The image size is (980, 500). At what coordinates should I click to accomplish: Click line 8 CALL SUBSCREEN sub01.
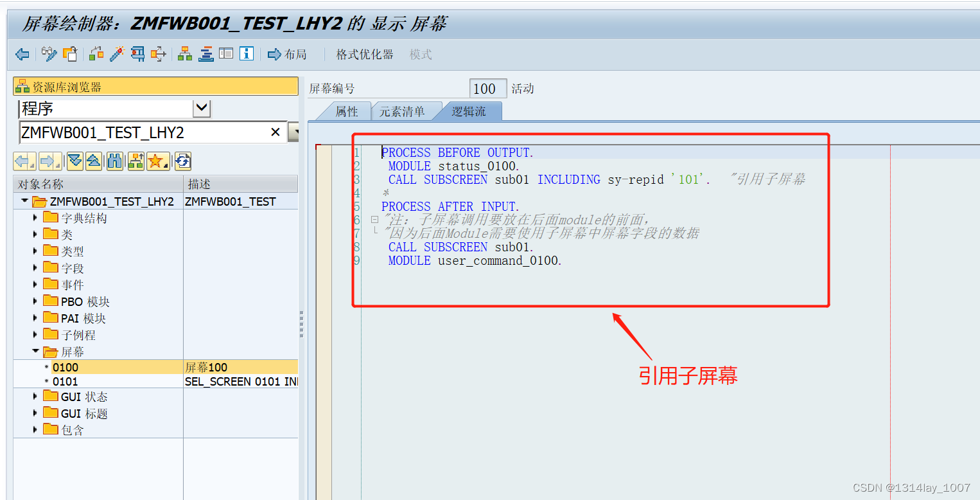coord(461,247)
